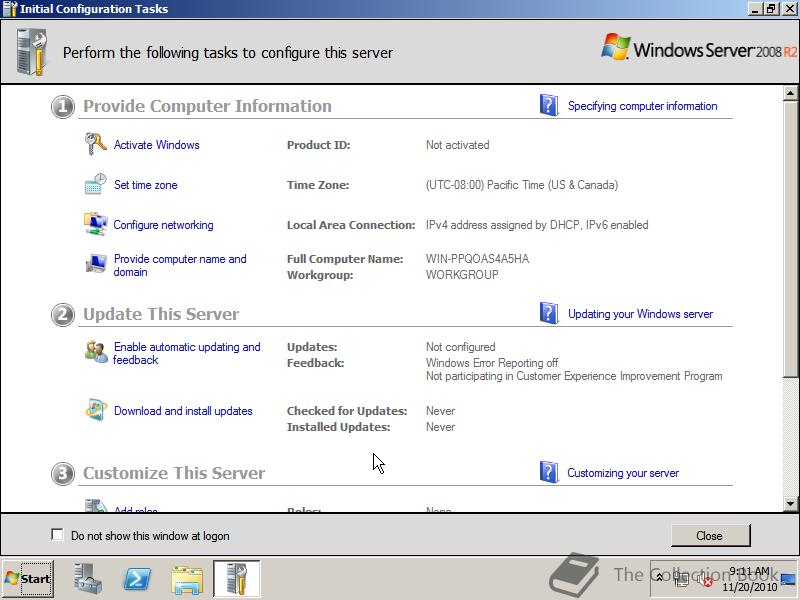Open Server Manager from the taskbar
This screenshot has height=600, width=800.
(87, 579)
